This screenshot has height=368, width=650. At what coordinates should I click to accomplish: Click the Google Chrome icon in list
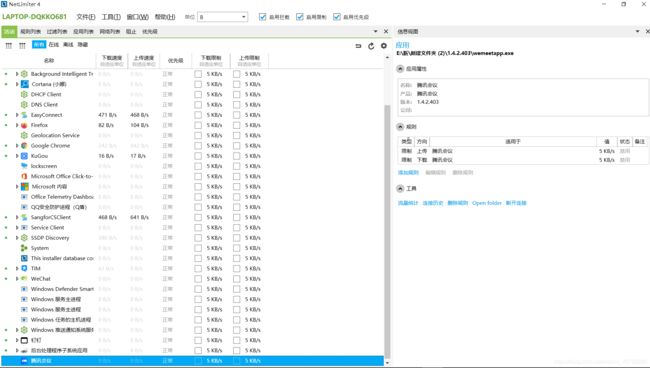24,145
